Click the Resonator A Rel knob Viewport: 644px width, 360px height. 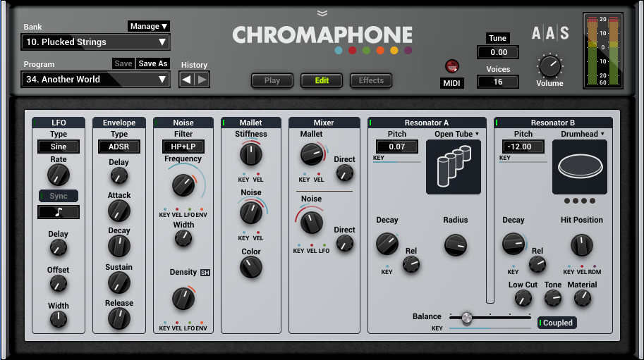point(411,264)
